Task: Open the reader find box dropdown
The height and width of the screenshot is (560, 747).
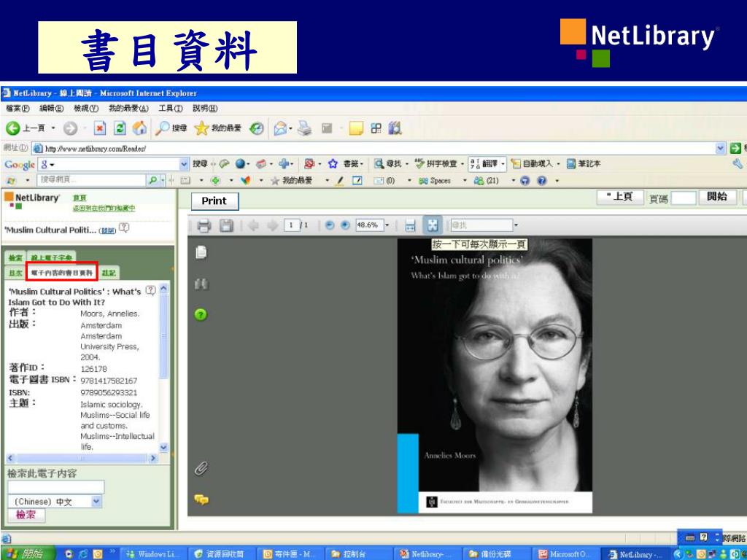Action: (x=516, y=225)
